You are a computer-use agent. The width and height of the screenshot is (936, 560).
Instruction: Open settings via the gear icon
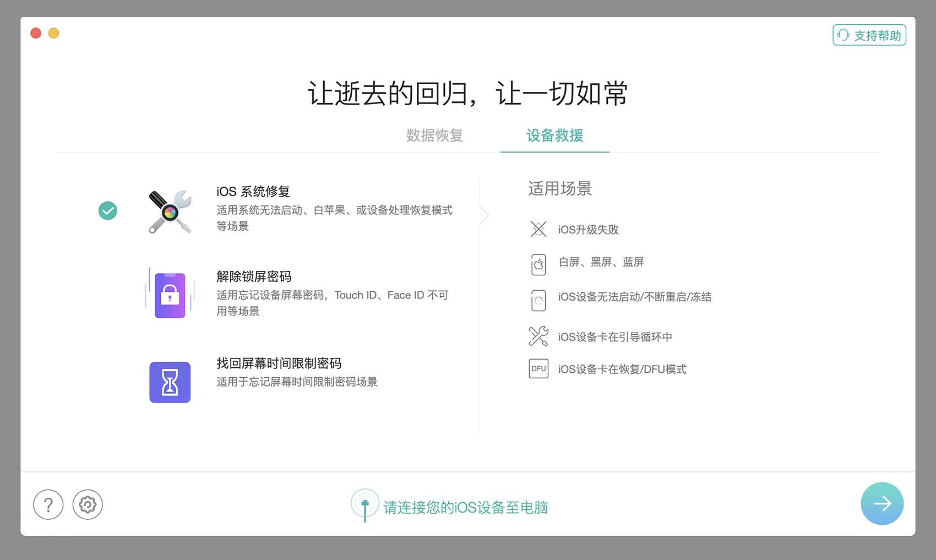tap(88, 504)
